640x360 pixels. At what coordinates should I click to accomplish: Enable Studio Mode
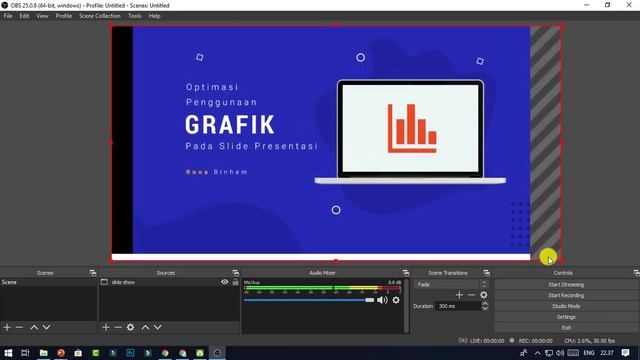pos(566,306)
